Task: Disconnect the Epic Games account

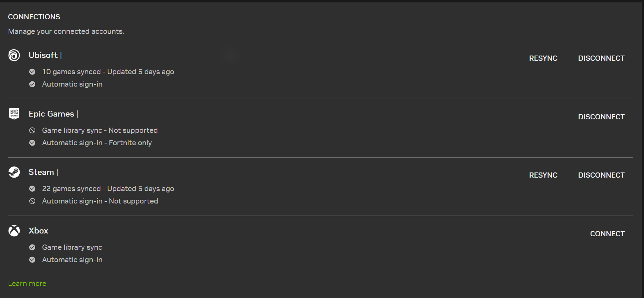Action: click(601, 117)
